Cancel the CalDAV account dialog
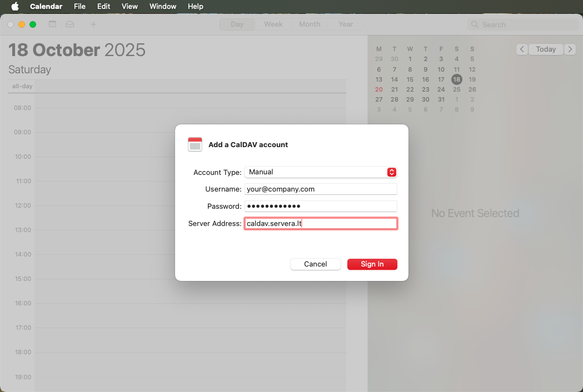The width and height of the screenshot is (583, 392). 315,264
